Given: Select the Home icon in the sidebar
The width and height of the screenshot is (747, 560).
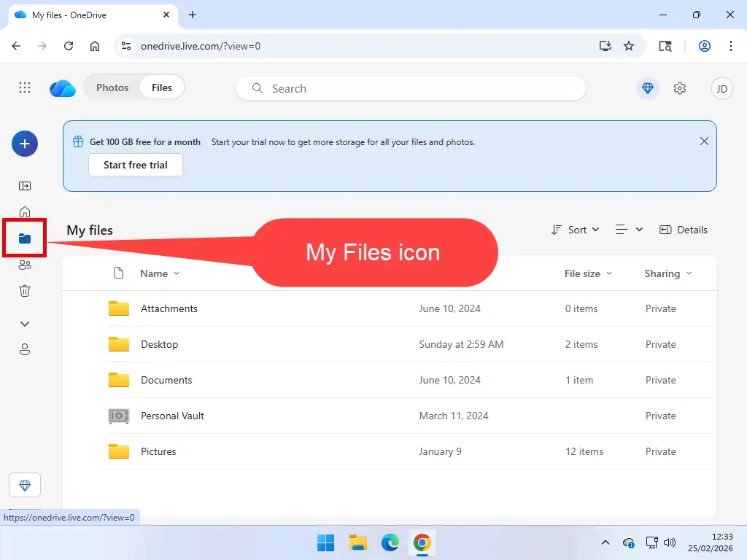Looking at the screenshot, I should pos(24,211).
